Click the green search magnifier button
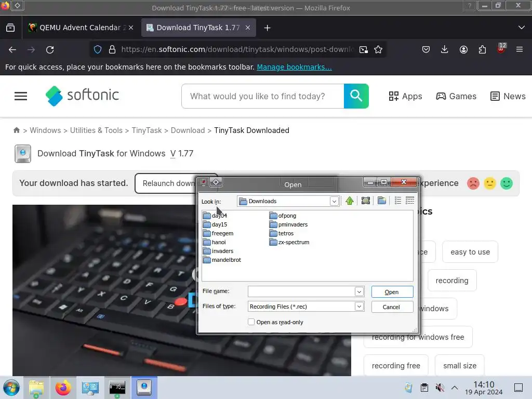The width and height of the screenshot is (532, 399). (356, 96)
